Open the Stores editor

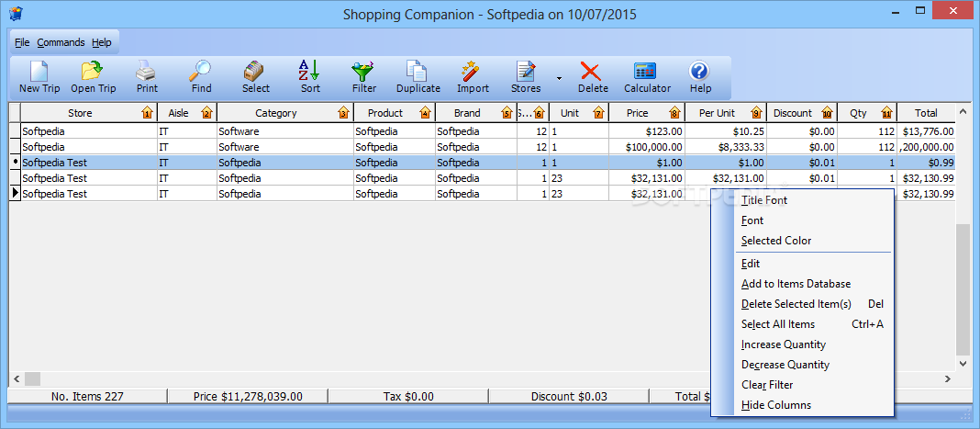(526, 77)
